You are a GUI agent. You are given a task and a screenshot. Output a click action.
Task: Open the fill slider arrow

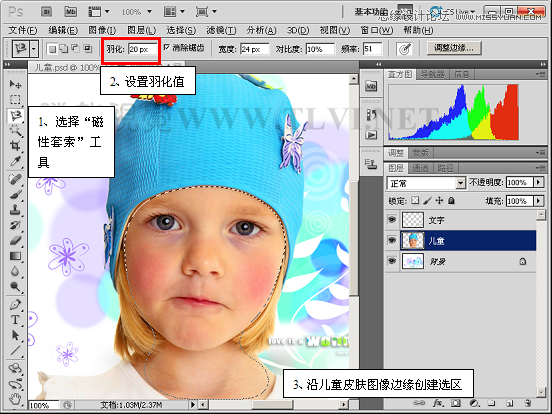[x=538, y=201]
